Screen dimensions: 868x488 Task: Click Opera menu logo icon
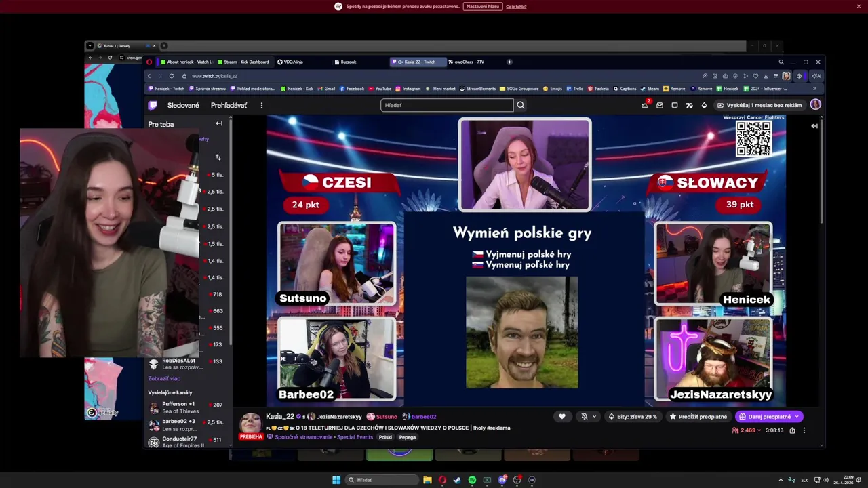click(149, 62)
